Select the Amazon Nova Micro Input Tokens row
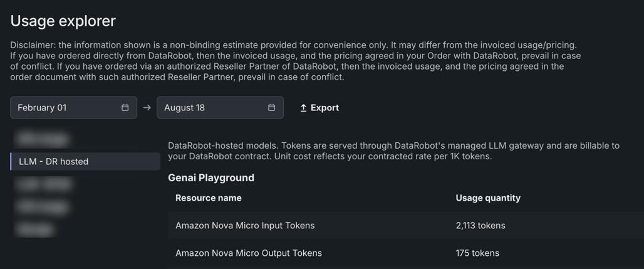Image resolution: width=644 pixels, height=269 pixels. tap(406, 225)
